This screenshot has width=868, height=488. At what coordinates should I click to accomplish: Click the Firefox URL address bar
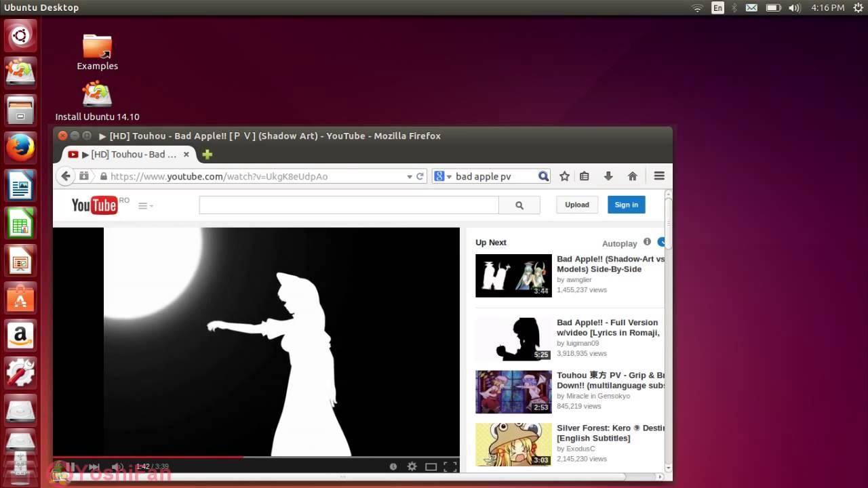258,176
